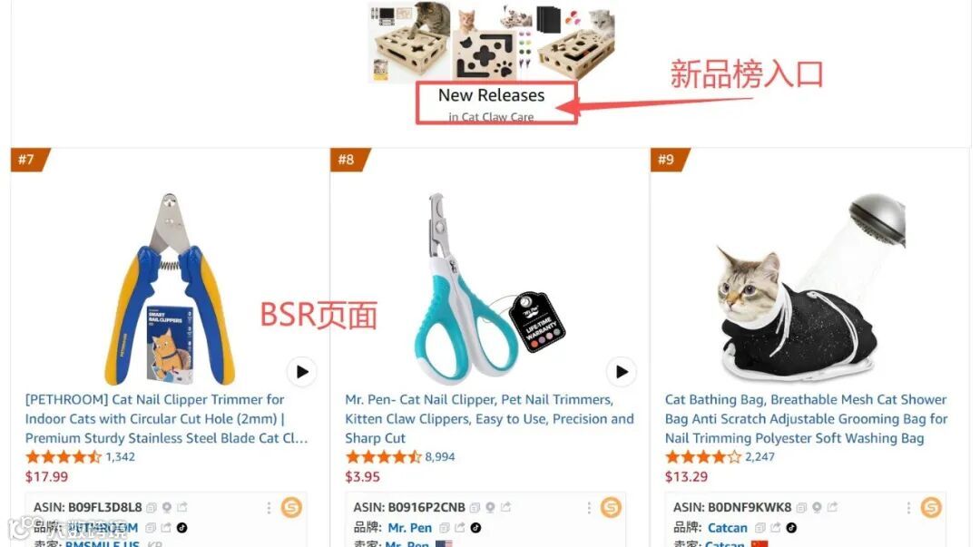Open the Mr. Pen brand link

(409, 528)
